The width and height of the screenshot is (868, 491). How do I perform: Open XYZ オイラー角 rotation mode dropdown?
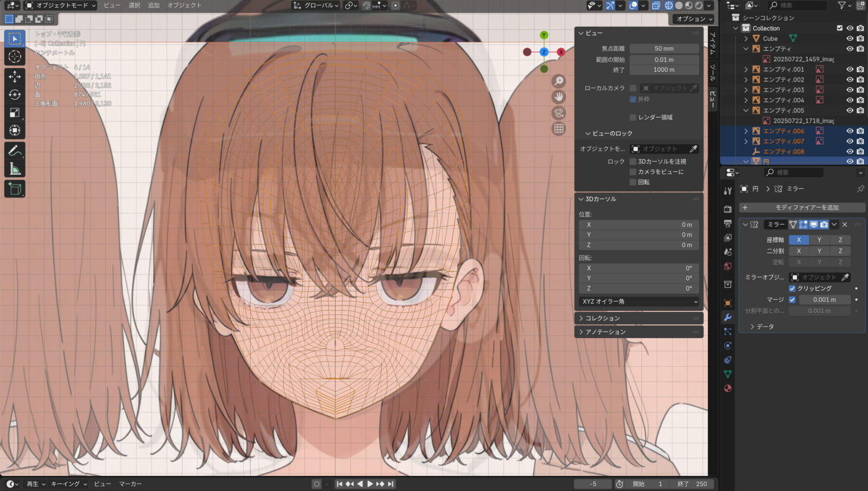click(x=639, y=301)
